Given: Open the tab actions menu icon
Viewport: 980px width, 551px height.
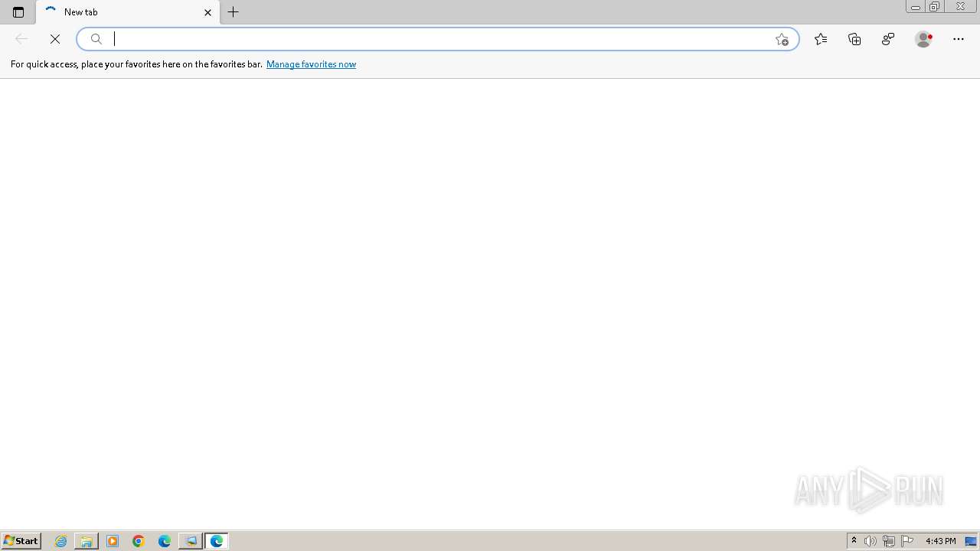Looking at the screenshot, I should point(18,12).
